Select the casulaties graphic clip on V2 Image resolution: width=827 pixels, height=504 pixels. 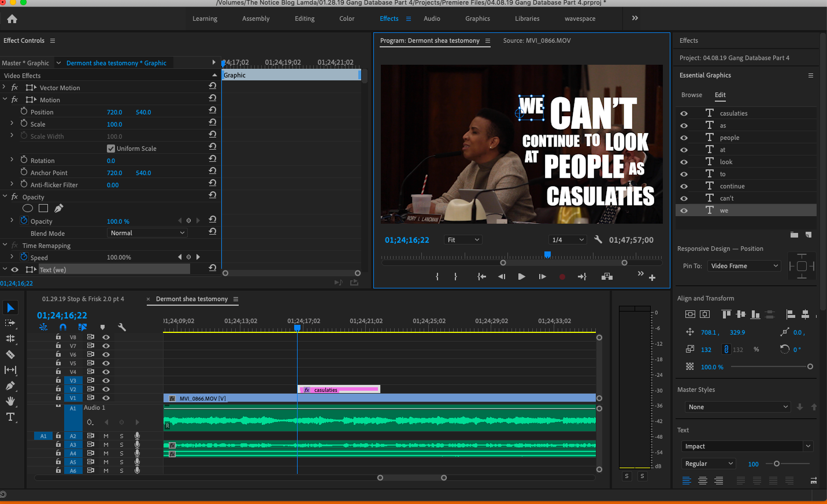(x=339, y=390)
